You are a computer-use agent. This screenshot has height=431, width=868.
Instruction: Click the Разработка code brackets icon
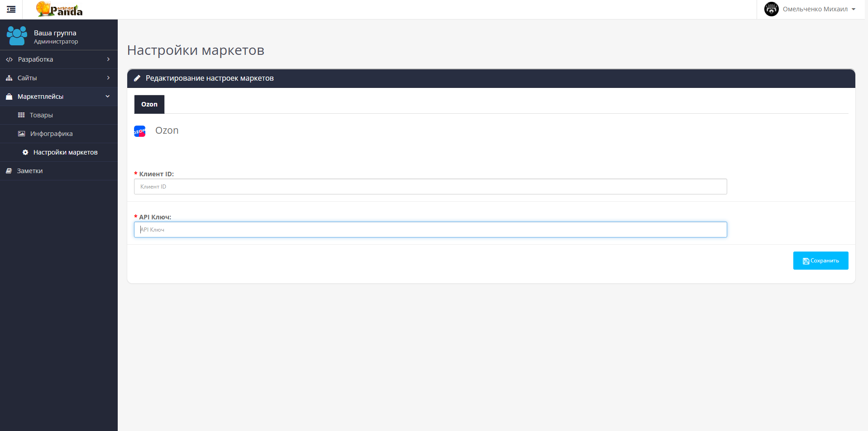coord(9,59)
